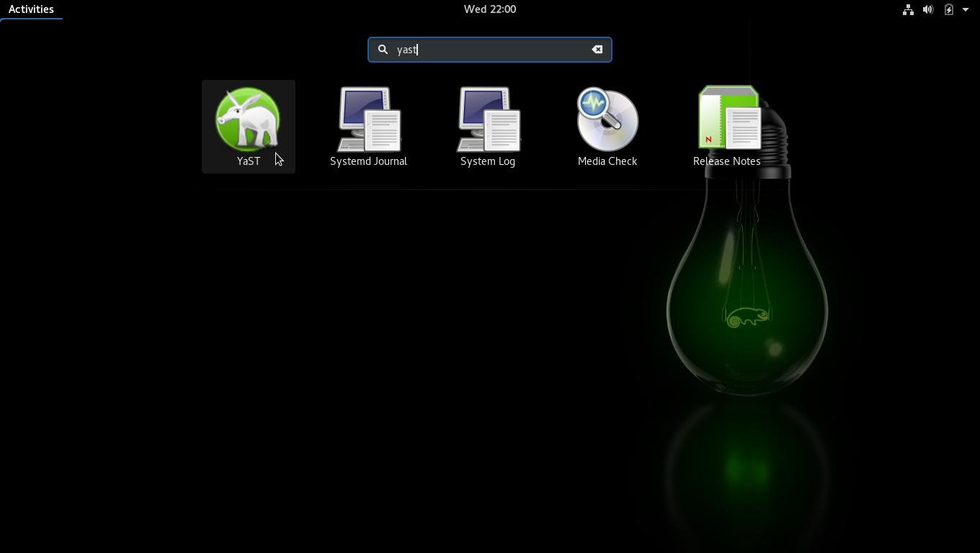This screenshot has width=980, height=553.
Task: Expand the system menu arrow
Action: coord(966,9)
